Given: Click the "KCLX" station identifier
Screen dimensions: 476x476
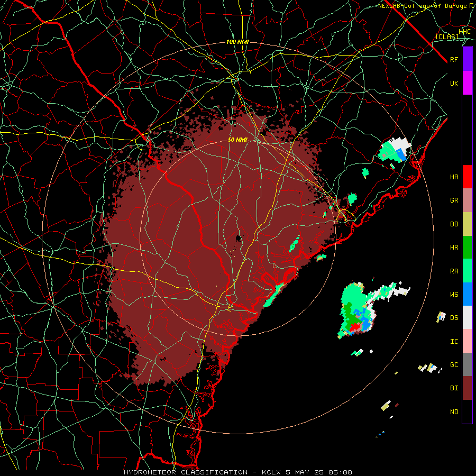Looking at the screenshot, I should (x=272, y=472).
